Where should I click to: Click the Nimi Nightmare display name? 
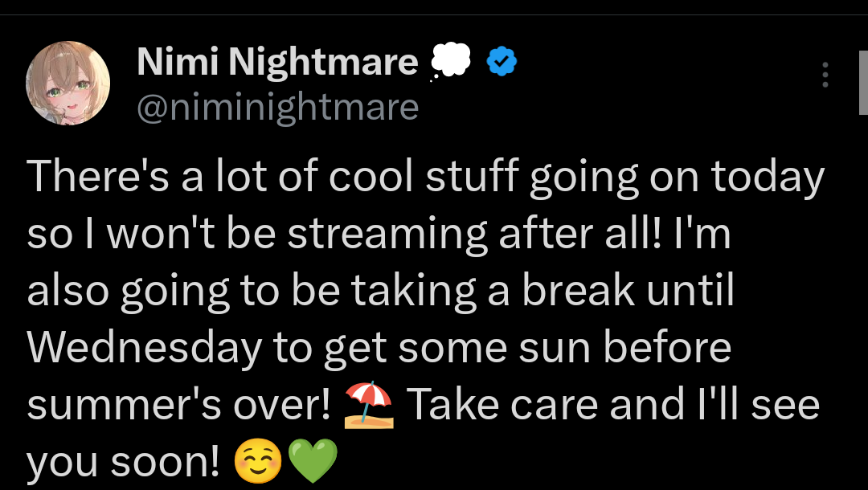point(277,63)
